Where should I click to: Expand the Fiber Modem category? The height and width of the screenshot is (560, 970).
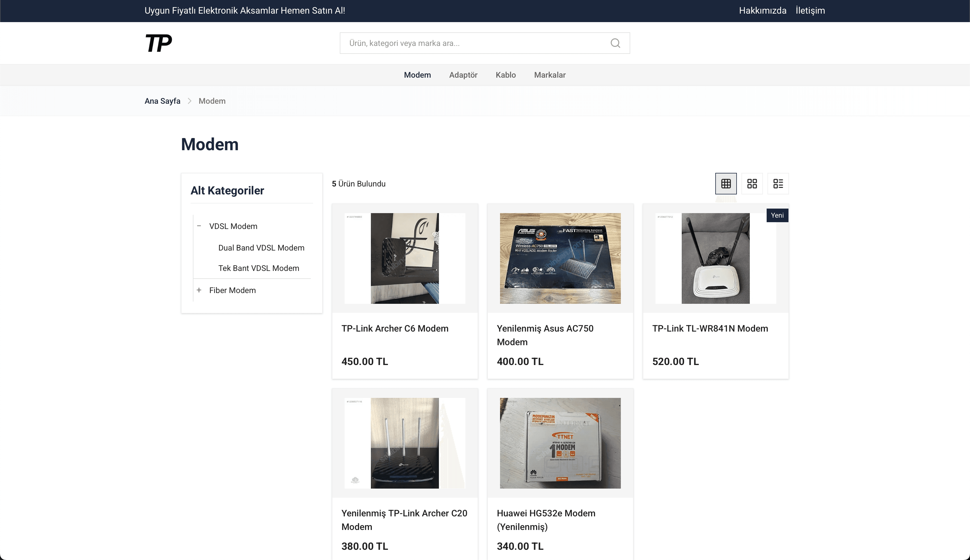[199, 290]
